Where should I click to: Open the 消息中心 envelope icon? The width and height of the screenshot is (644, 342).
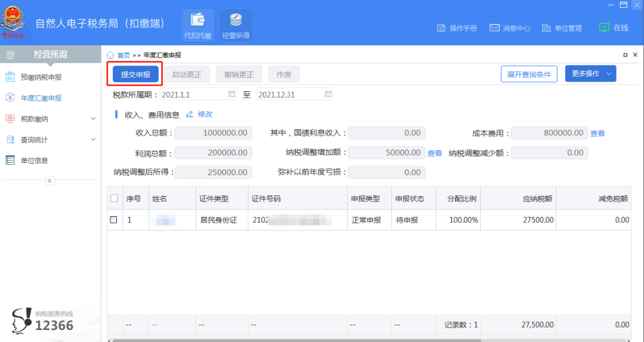click(494, 28)
